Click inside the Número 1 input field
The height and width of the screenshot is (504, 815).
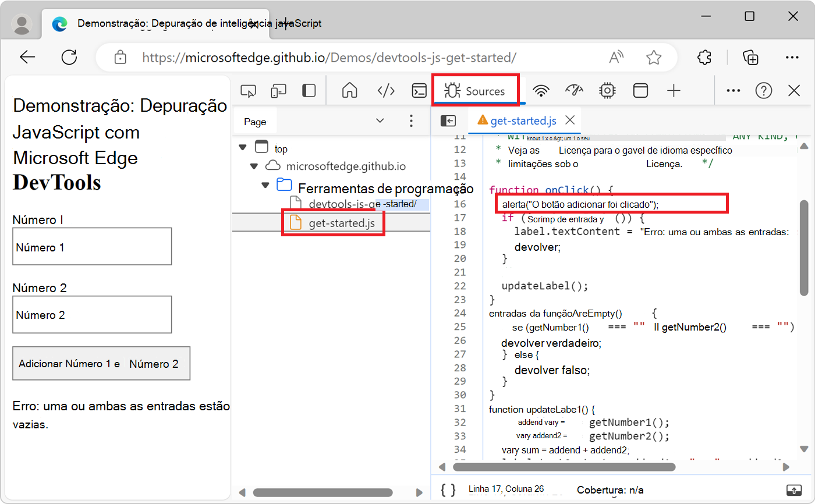[92, 246]
